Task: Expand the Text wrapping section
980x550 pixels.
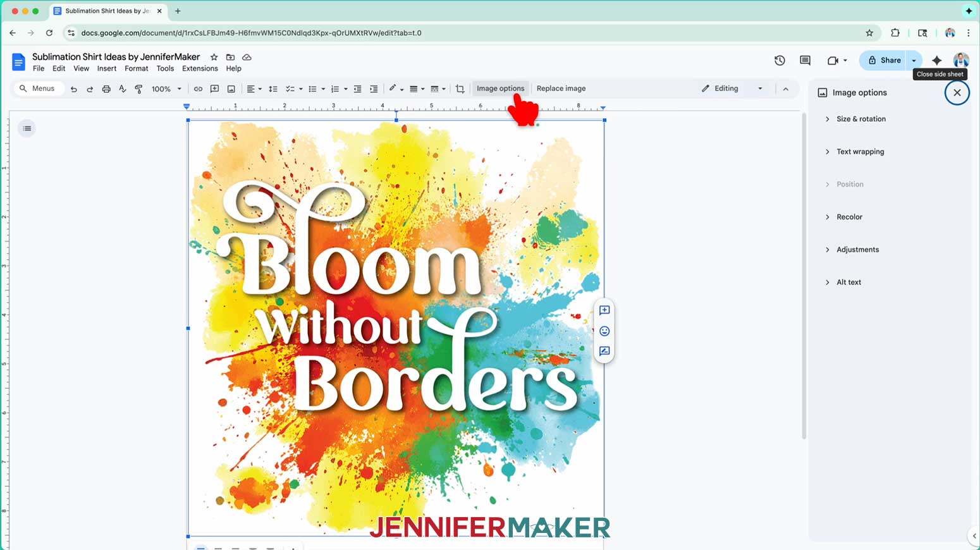Action: point(854,152)
